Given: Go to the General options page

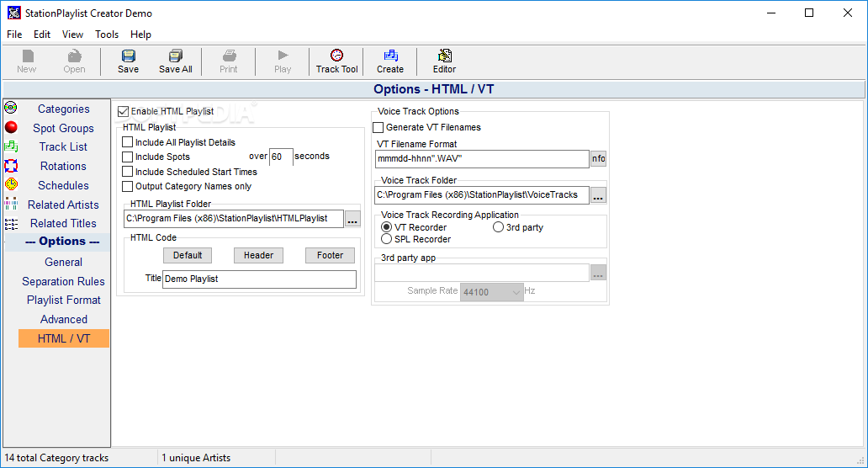Looking at the screenshot, I should 64,262.
